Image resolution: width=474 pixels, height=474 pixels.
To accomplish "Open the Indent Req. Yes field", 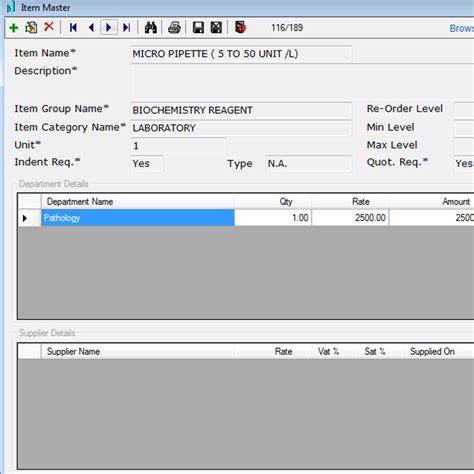I will [147, 164].
